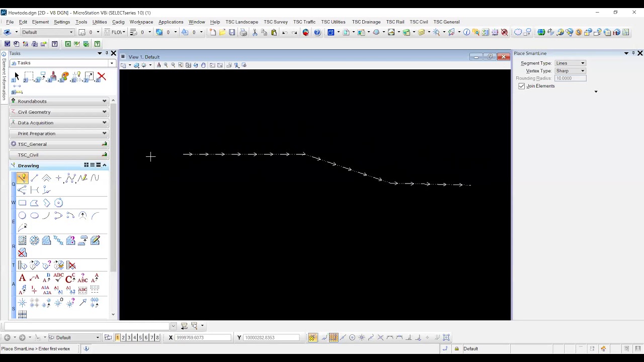Select the Place Regular Polygon tool
The width and height of the screenshot is (644, 362).
[58, 203]
